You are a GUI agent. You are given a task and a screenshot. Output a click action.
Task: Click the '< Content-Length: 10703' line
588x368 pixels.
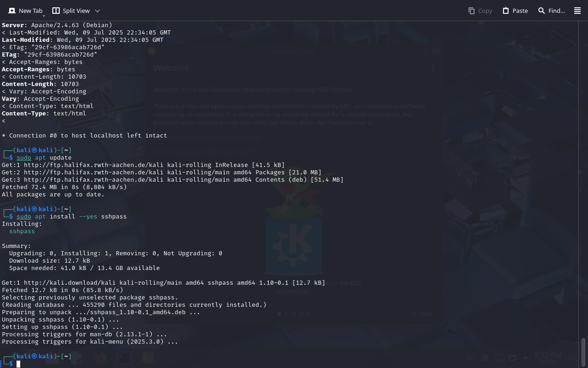(x=44, y=77)
